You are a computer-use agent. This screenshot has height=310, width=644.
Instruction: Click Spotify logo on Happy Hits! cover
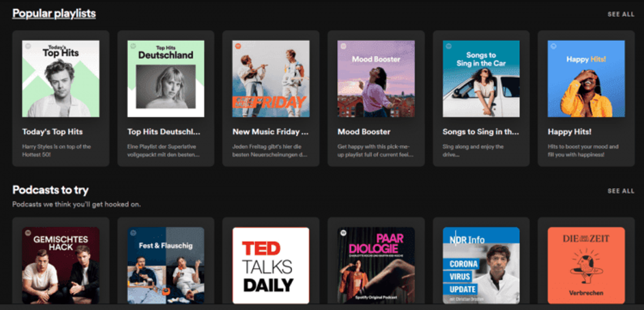(x=554, y=46)
